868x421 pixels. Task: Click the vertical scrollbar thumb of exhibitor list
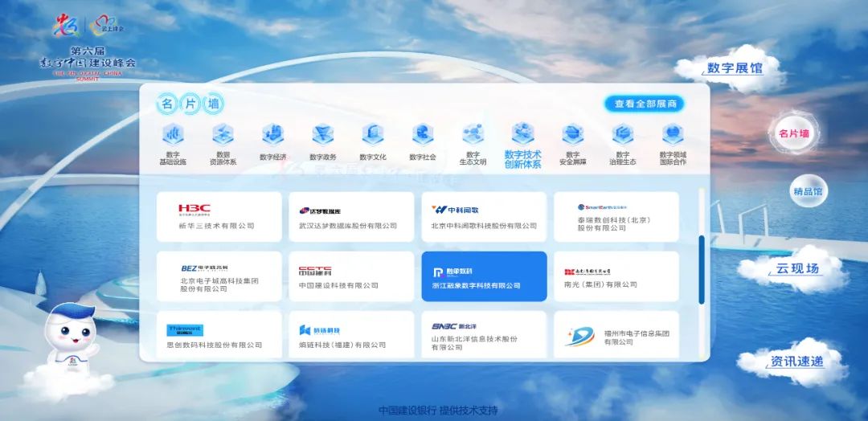702,270
